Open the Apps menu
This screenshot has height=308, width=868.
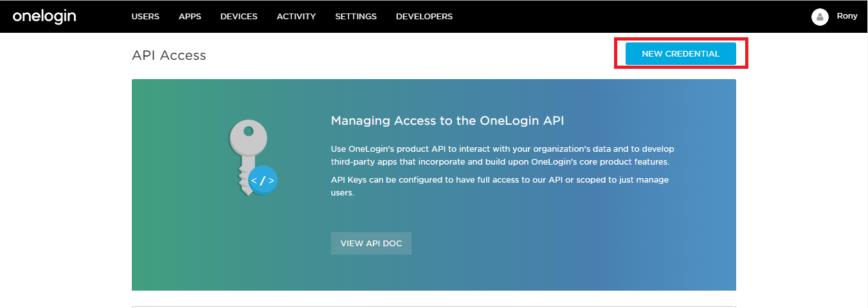coord(190,17)
